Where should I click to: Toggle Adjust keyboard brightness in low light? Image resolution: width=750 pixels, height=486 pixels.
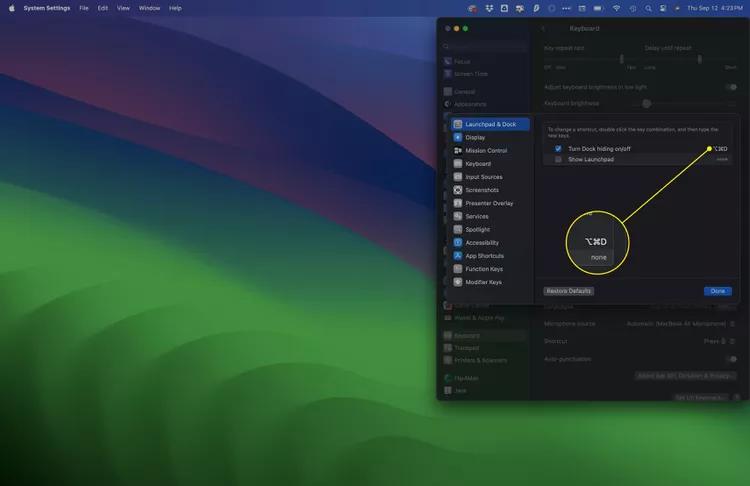(731, 87)
